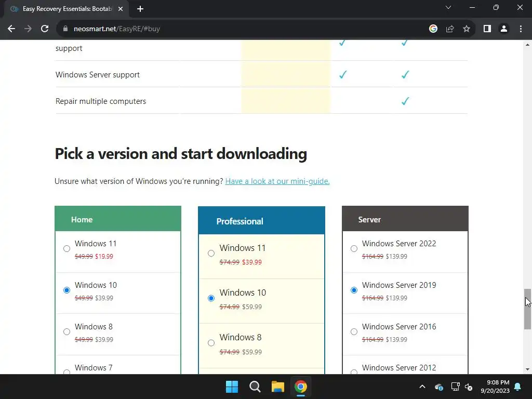Open the mini-guide link

point(277,181)
